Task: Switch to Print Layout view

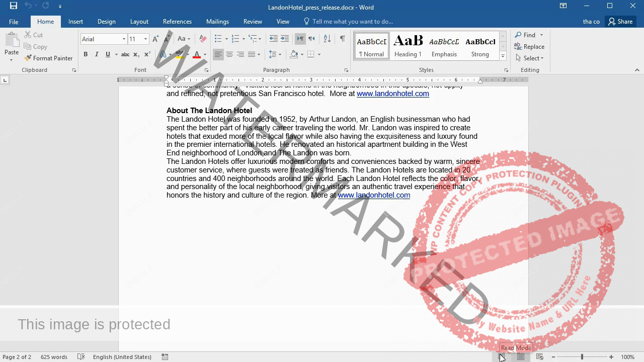Action: 521,357
